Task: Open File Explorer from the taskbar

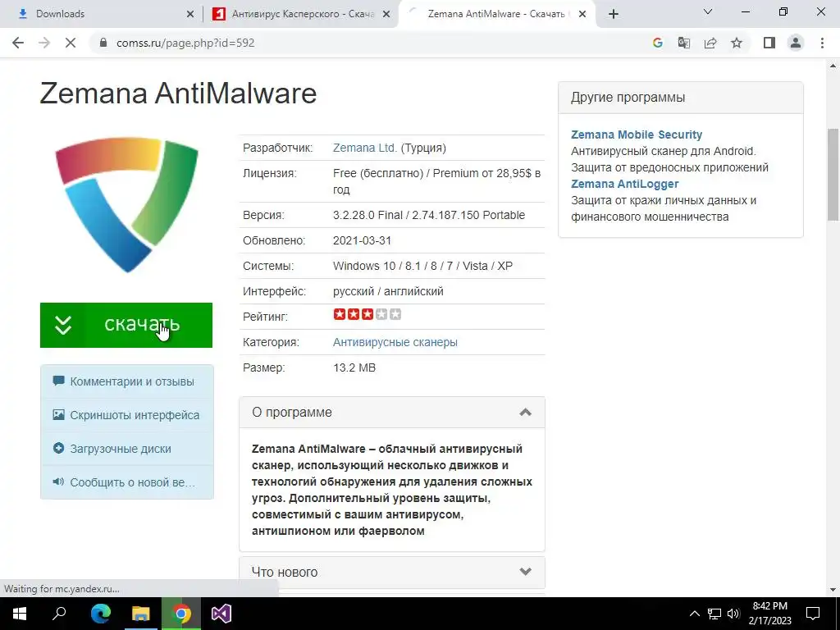Action: [141, 614]
